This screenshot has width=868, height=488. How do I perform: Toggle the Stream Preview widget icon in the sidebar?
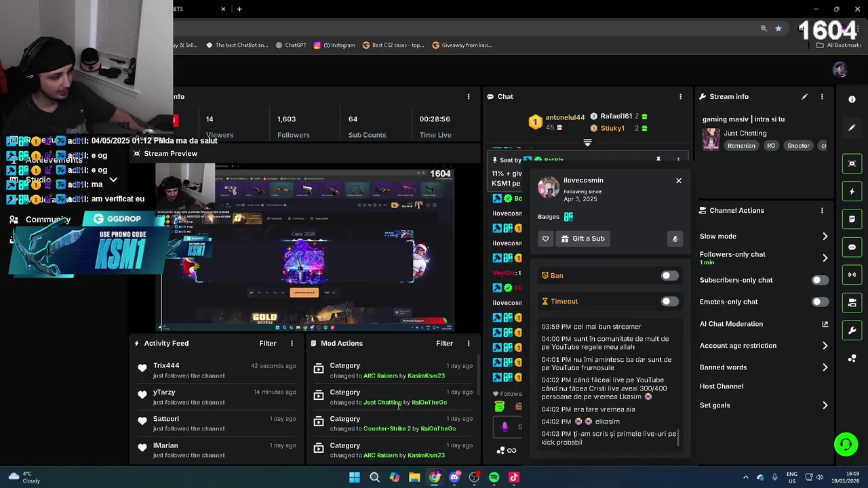click(852, 163)
